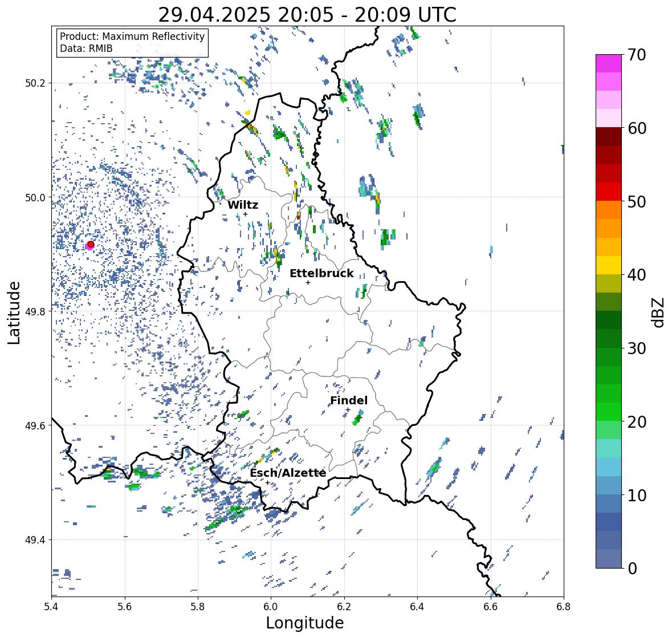Select the Findel city label

click(349, 400)
